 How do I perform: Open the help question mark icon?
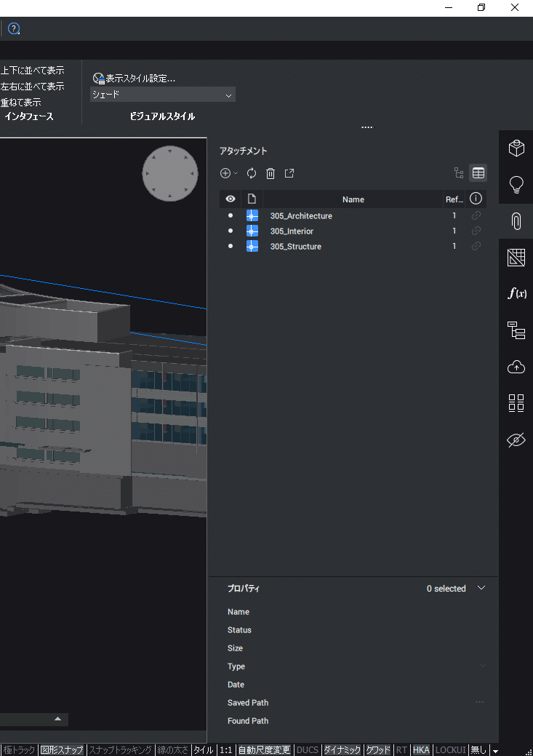[14, 28]
